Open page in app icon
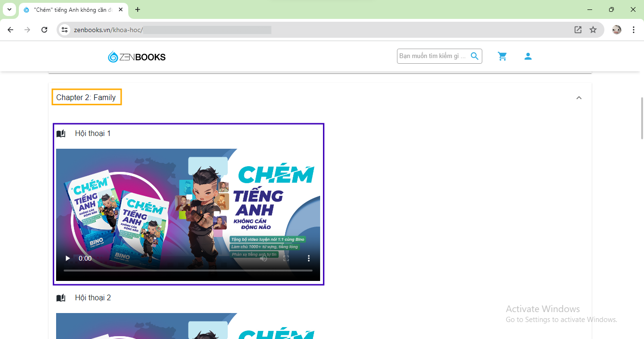 click(578, 30)
